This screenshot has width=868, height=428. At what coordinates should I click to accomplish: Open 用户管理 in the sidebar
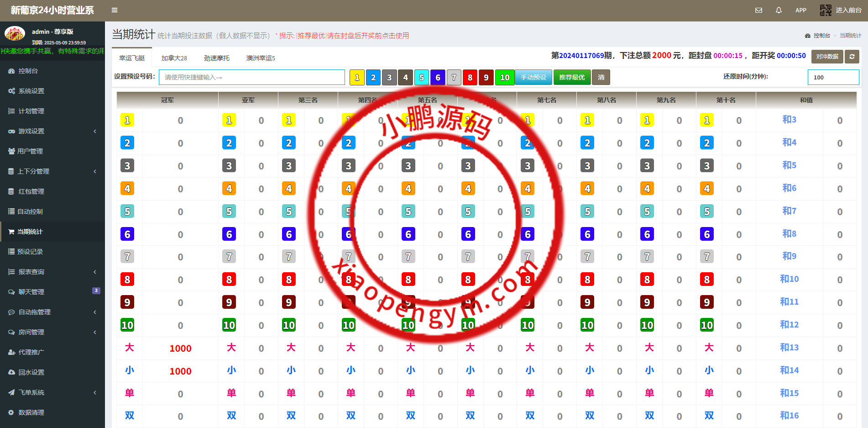click(30, 151)
